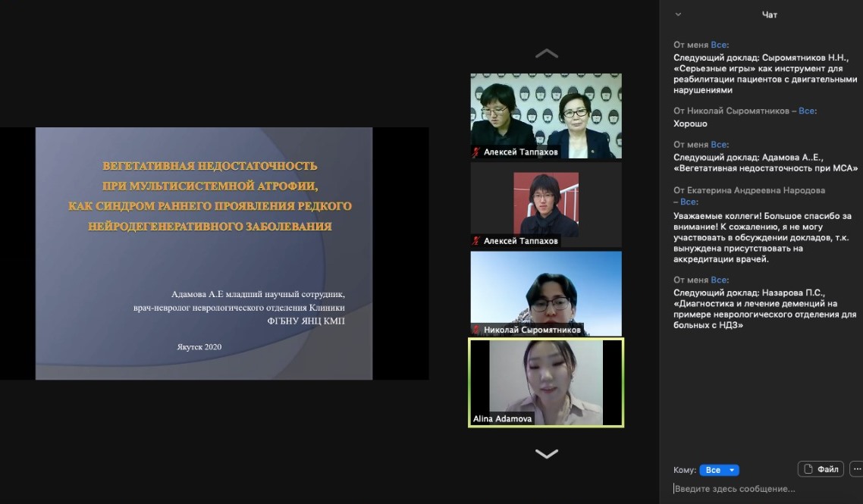Open the chat more options (…) button
Screen dimensions: 863x504
(857, 469)
